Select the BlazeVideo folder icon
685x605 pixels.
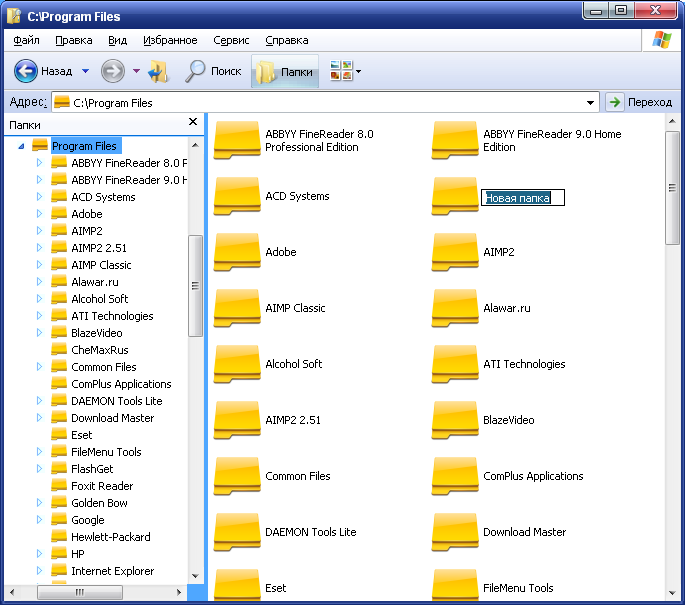[x=455, y=421]
